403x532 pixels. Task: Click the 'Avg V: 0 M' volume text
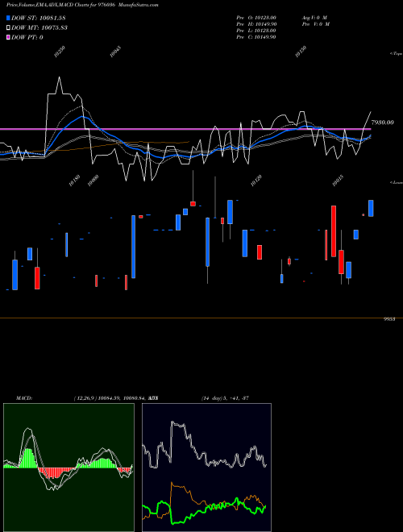(x=315, y=17)
